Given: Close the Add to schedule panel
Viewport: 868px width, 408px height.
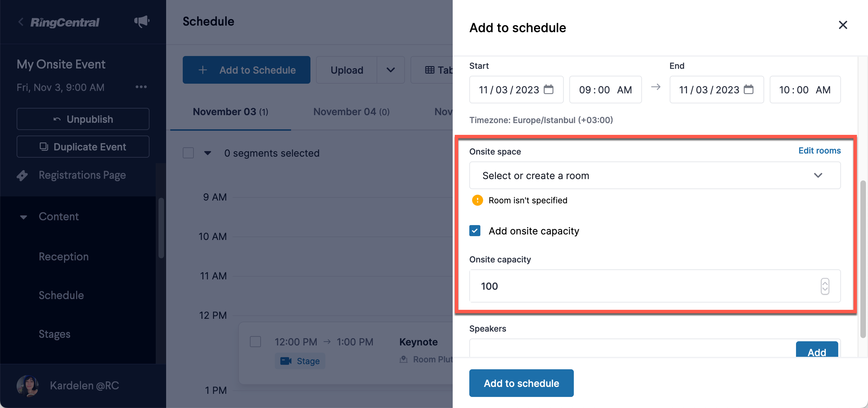Looking at the screenshot, I should pyautogui.click(x=843, y=25).
